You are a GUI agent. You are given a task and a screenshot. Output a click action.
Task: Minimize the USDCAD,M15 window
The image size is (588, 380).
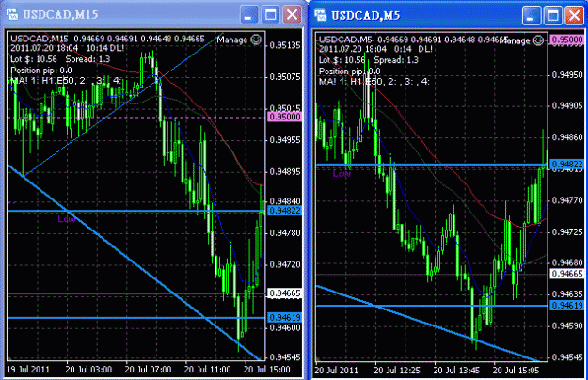248,15
